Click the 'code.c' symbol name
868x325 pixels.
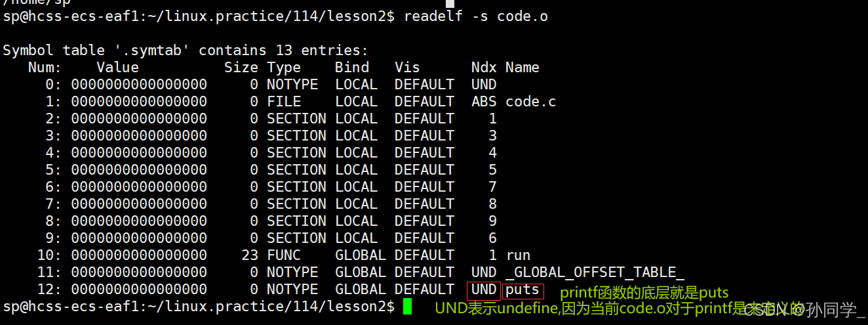531,102
